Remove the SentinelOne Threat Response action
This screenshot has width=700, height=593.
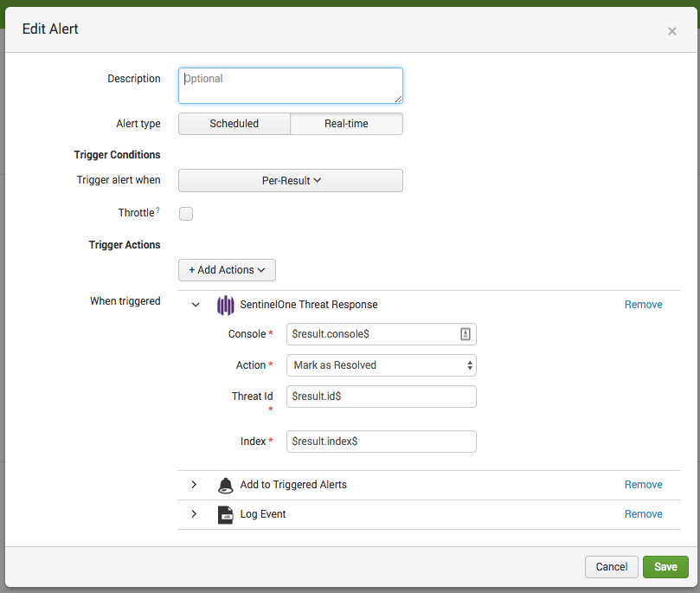(x=643, y=304)
